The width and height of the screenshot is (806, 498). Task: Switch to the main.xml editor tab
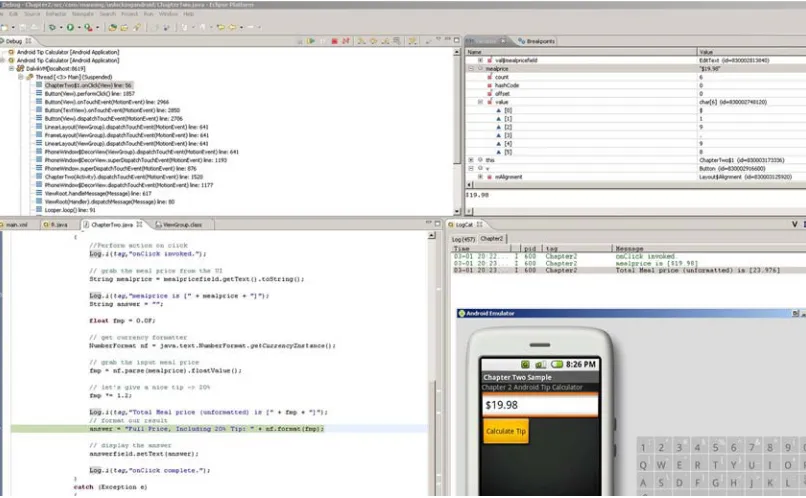click(16, 225)
